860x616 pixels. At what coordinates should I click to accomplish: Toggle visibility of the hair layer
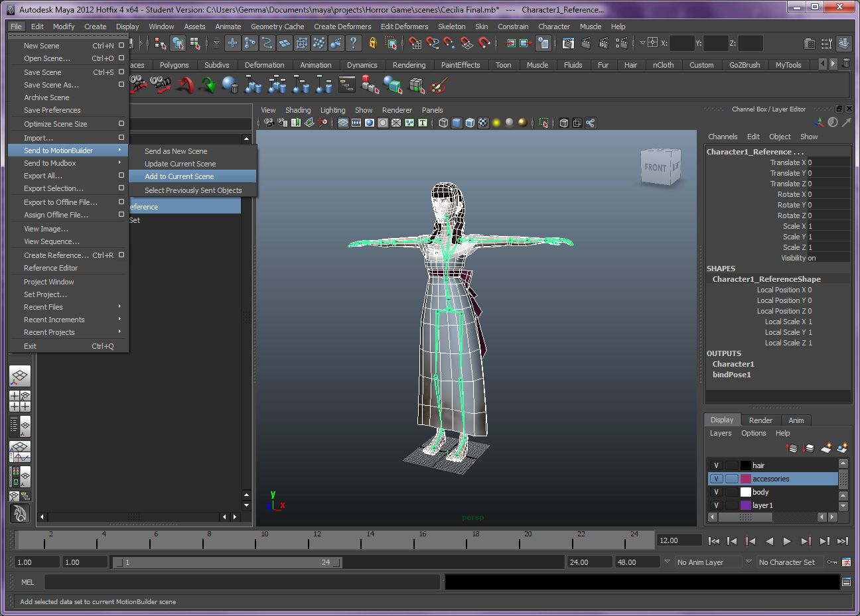[x=717, y=465]
